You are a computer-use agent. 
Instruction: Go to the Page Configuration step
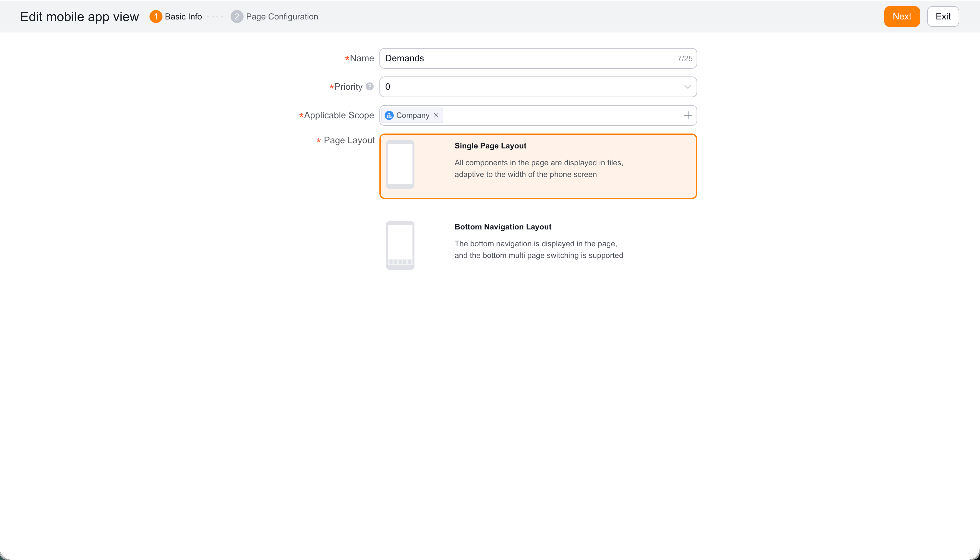click(x=274, y=17)
